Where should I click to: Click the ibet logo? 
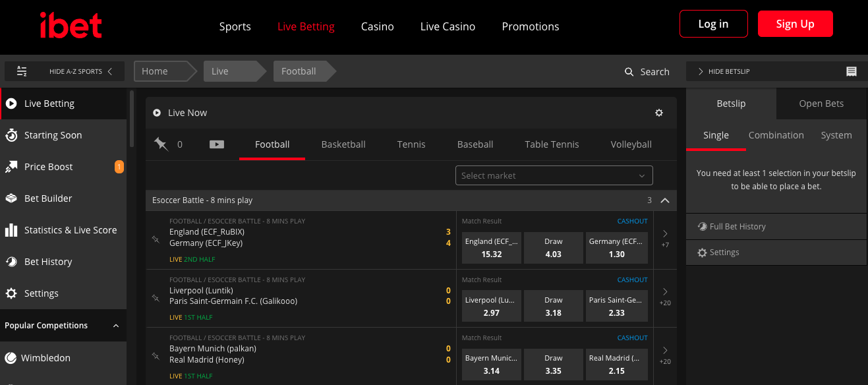click(x=71, y=26)
